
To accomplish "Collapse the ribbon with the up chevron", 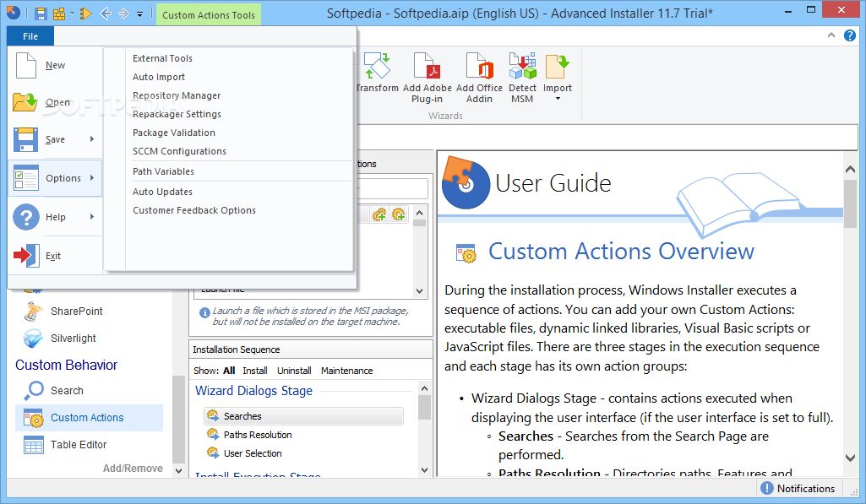I will click(x=831, y=36).
